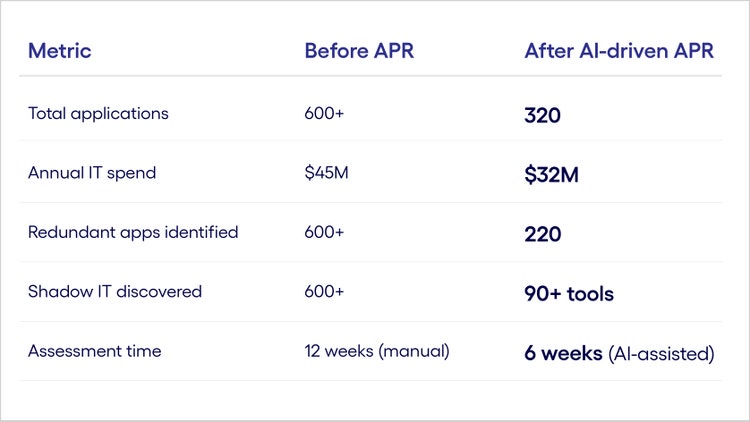Click 600+ in the Shadow IT row
Screen dimensions: 750x422
click(x=324, y=292)
